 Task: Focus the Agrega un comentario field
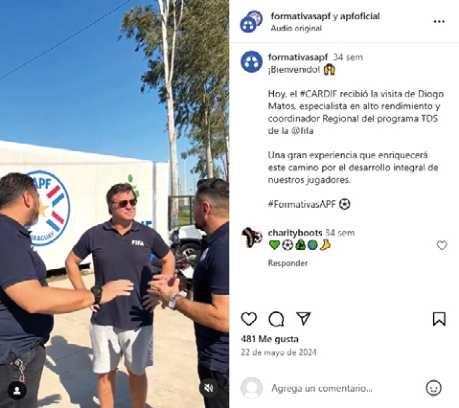pyautogui.click(x=322, y=388)
